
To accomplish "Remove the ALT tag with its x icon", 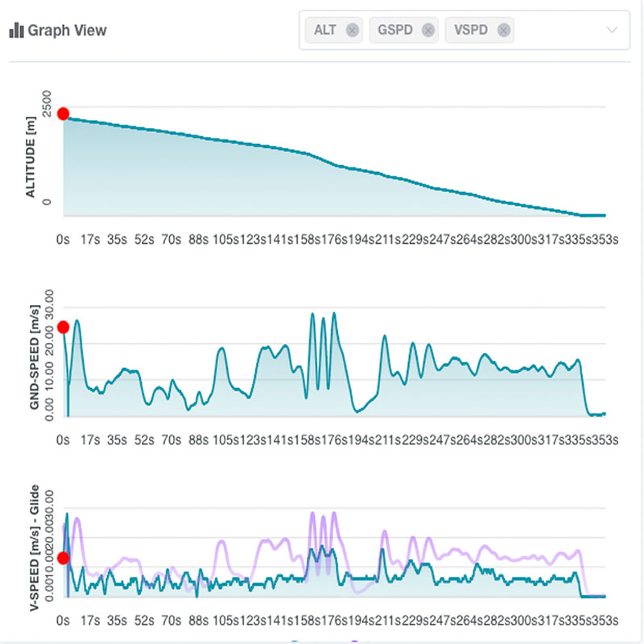I will [x=352, y=31].
